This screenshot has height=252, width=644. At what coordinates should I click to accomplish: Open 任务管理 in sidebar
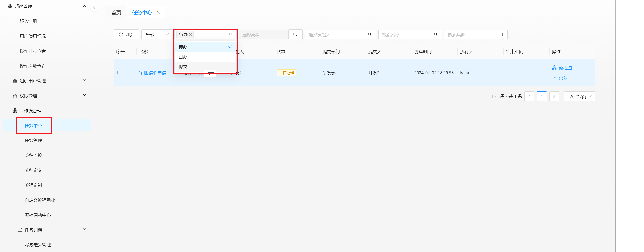(33, 140)
